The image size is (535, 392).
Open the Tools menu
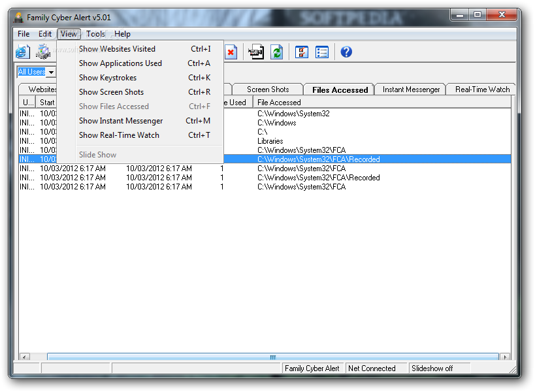(95, 34)
